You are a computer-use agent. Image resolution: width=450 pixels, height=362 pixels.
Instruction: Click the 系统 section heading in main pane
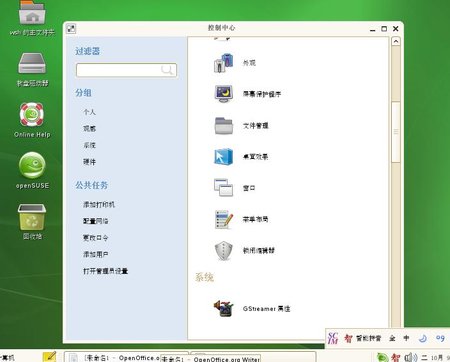coord(204,277)
